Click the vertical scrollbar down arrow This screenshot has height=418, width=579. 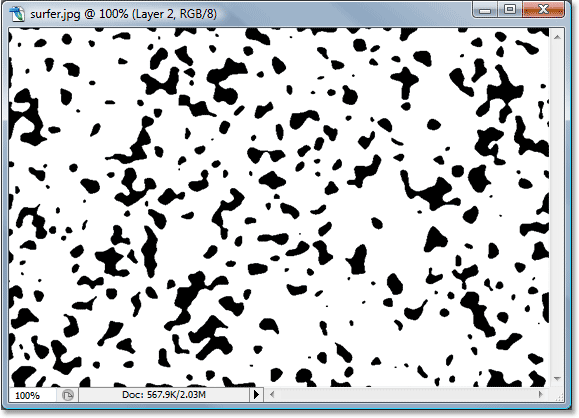click(557, 378)
